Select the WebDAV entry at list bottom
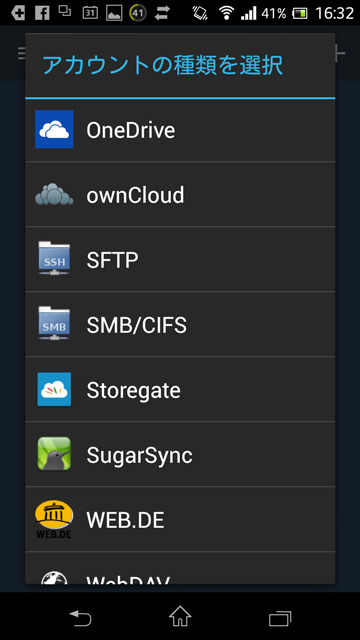Image resolution: width=360 pixels, height=640 pixels. (180, 568)
